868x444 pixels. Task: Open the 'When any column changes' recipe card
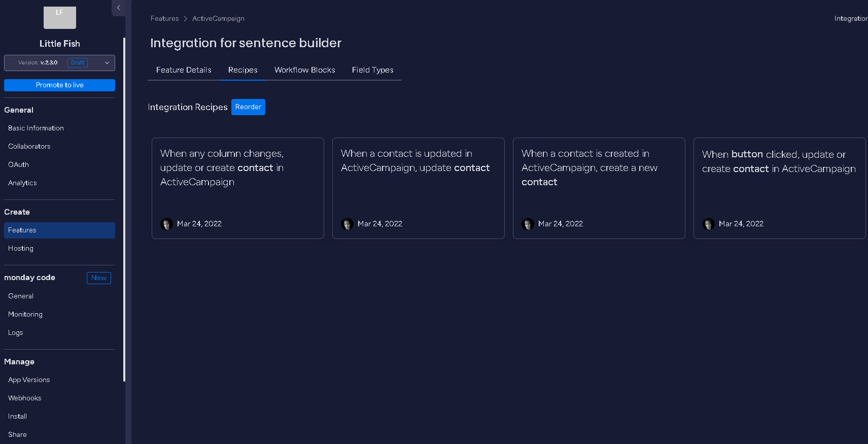click(238, 188)
